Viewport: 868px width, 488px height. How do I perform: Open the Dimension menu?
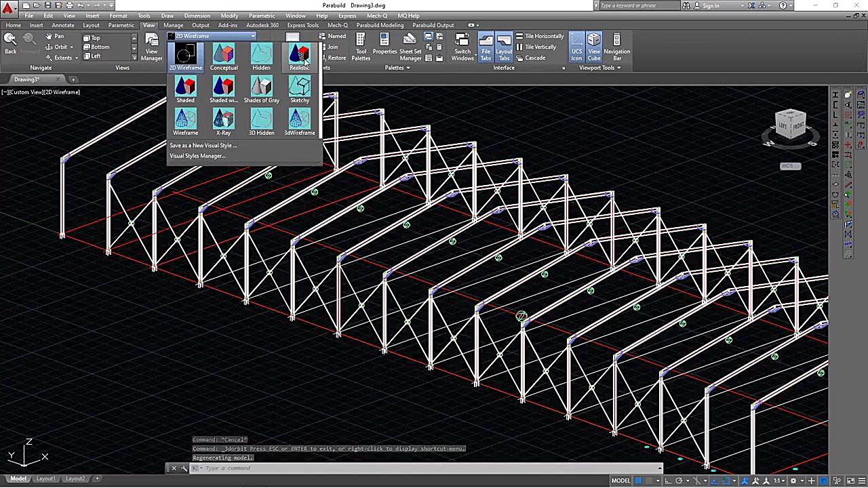(x=197, y=16)
